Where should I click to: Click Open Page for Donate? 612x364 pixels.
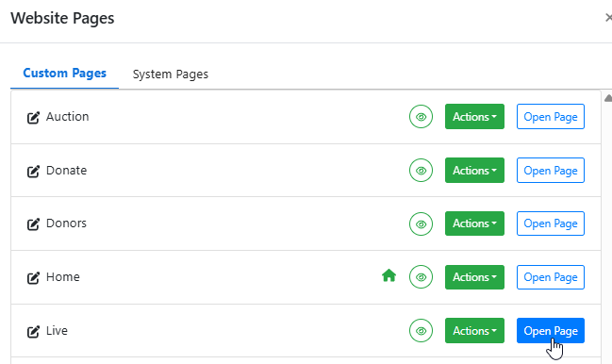click(x=551, y=171)
